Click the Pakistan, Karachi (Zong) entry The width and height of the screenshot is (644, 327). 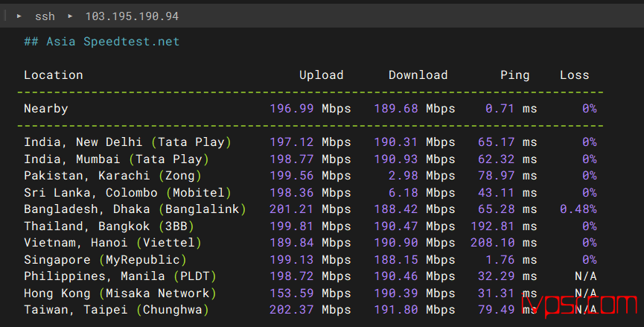113,176
